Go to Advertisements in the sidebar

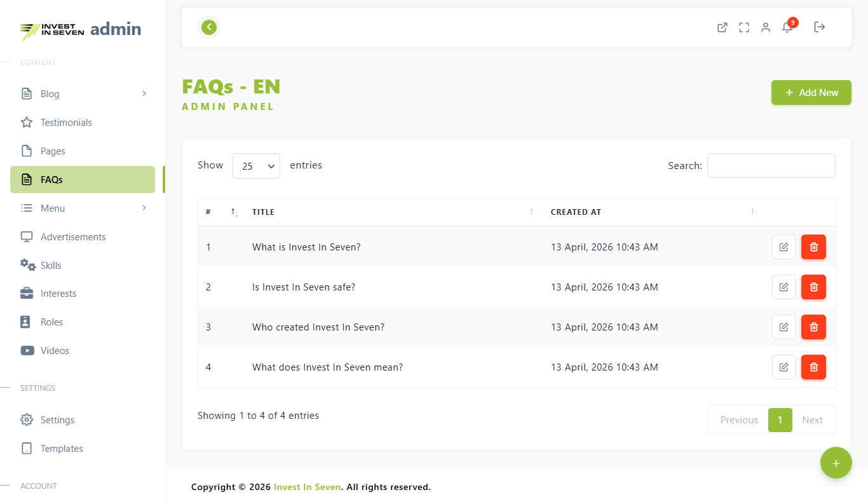(x=73, y=237)
